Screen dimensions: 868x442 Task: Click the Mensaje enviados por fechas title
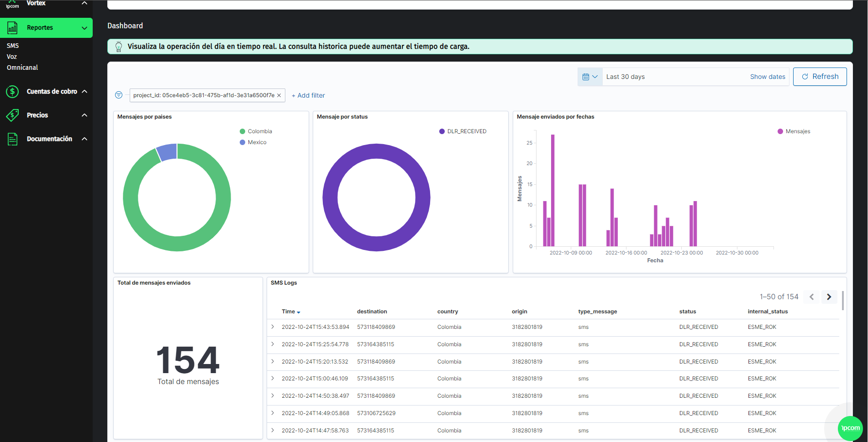pos(555,117)
